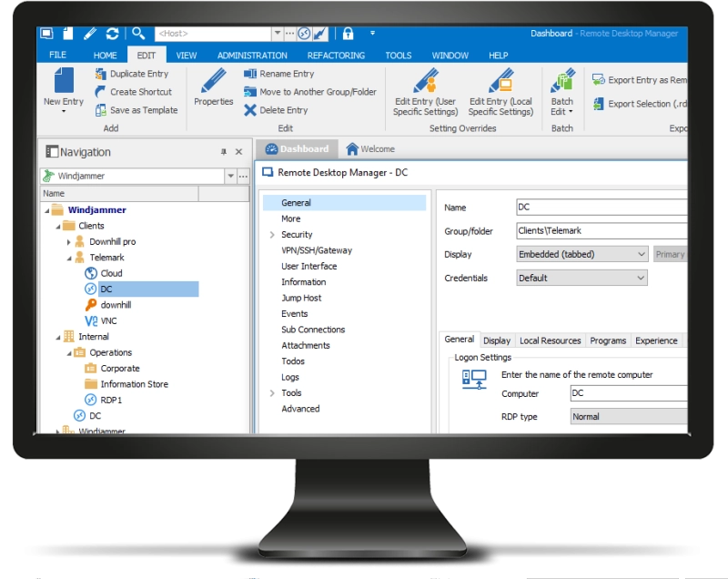Screen dimensions: 728x579
Task: Switch to the Local Resources tab
Action: [551, 340]
